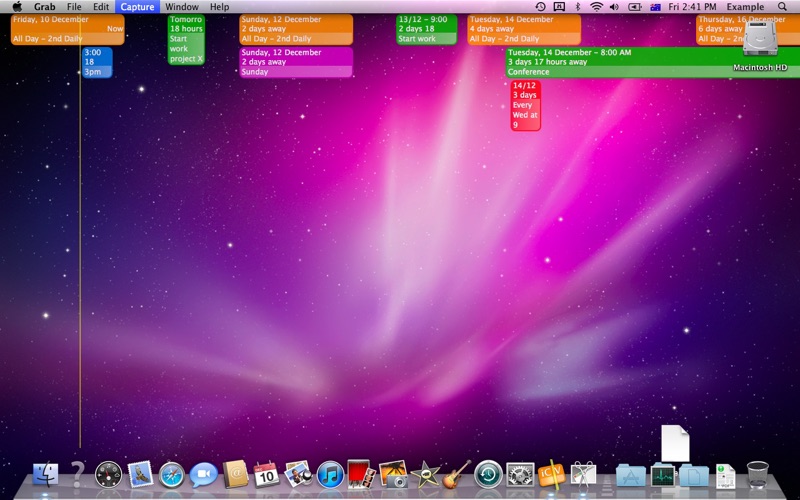This screenshot has height=500, width=800.
Task: Click the Bluetooth status icon
Action: [x=578, y=7]
